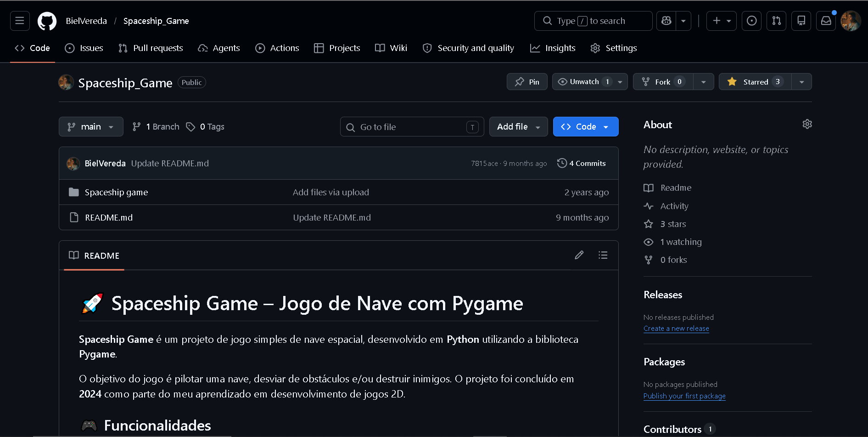This screenshot has height=437, width=868.
Task: Expand the Copilot dropdown arrow in header
Action: pyautogui.click(x=683, y=21)
